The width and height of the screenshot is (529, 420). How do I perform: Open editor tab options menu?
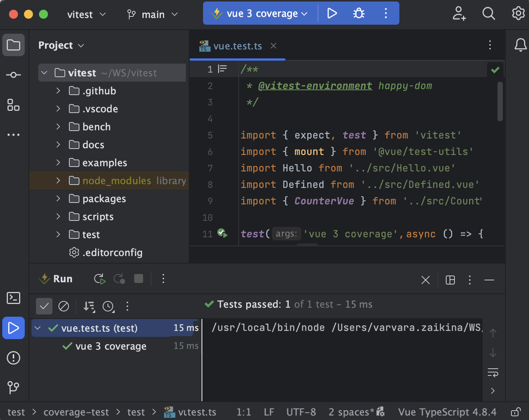point(490,45)
